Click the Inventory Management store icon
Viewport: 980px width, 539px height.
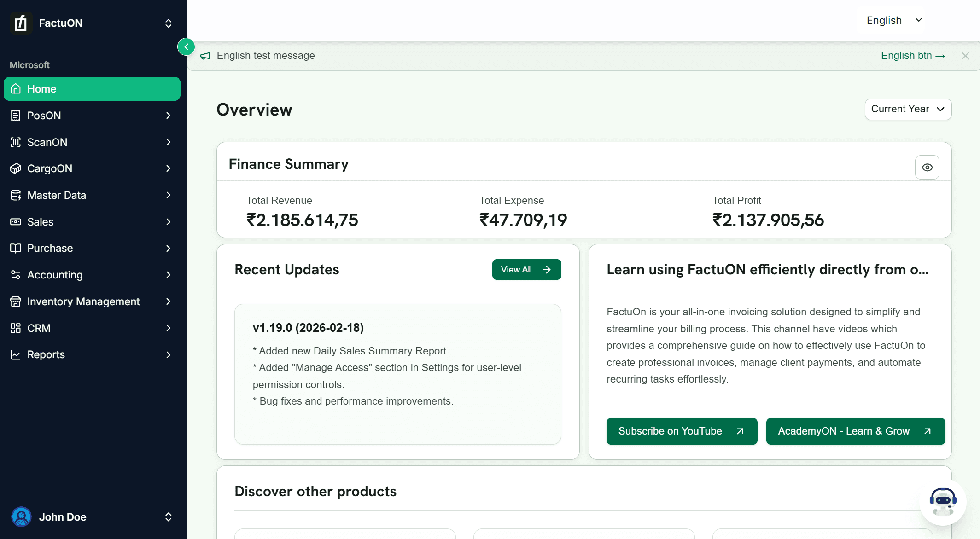(16, 301)
